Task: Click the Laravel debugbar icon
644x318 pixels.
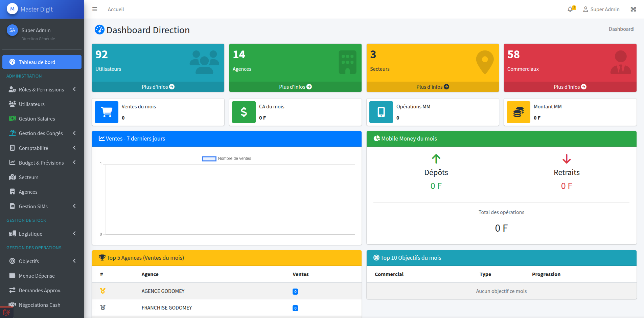Action: (6, 312)
